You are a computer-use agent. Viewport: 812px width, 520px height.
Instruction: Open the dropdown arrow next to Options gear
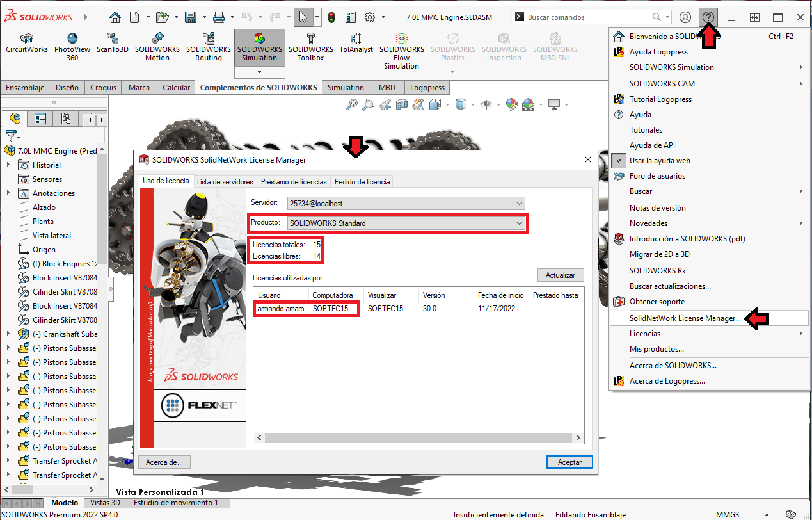[x=383, y=17]
